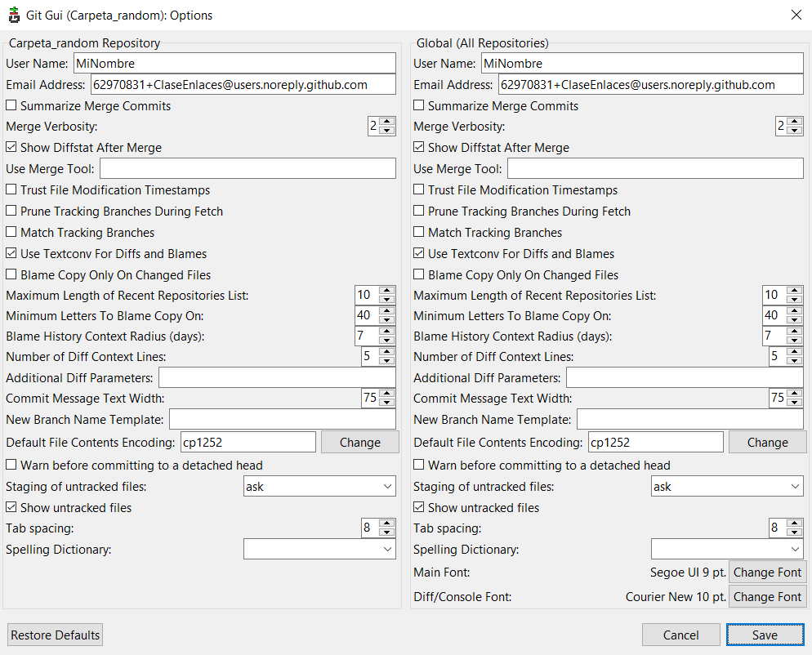This screenshot has height=655, width=812.
Task: Cancel the Options dialog
Action: coord(681,635)
